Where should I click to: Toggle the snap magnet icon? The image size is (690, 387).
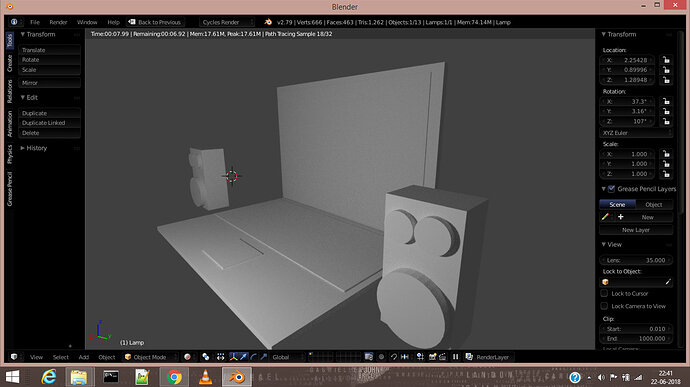394,357
